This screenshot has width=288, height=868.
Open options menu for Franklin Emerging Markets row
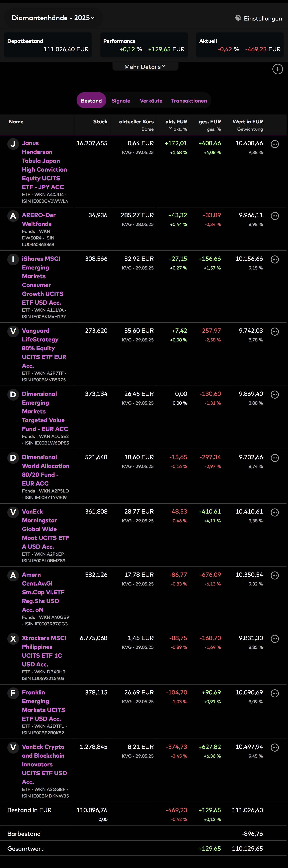point(275,693)
